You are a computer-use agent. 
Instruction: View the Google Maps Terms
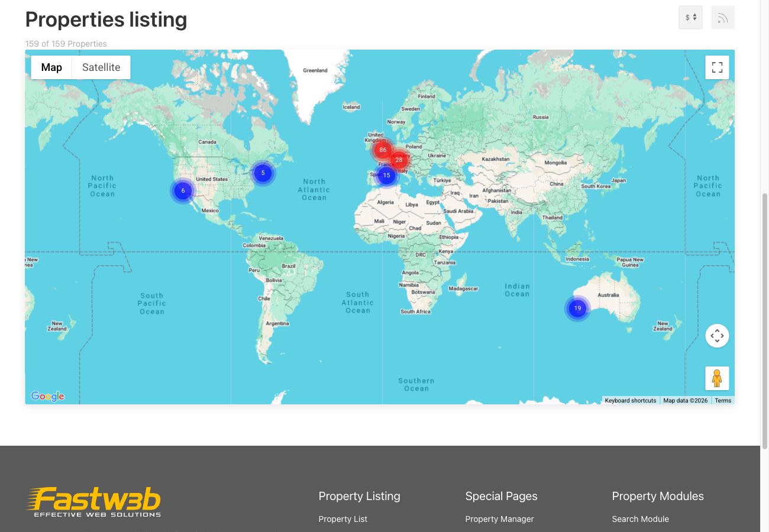coord(722,400)
